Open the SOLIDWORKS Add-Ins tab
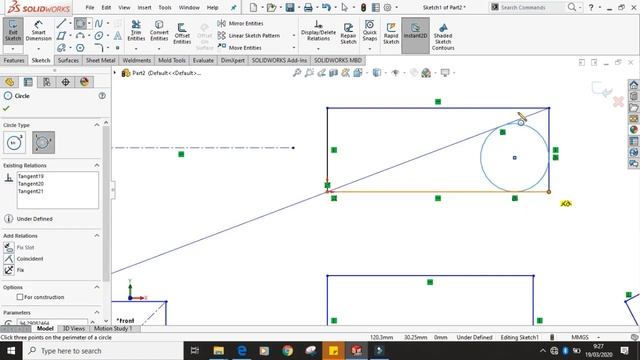The height and width of the screenshot is (360, 640). coord(279,60)
